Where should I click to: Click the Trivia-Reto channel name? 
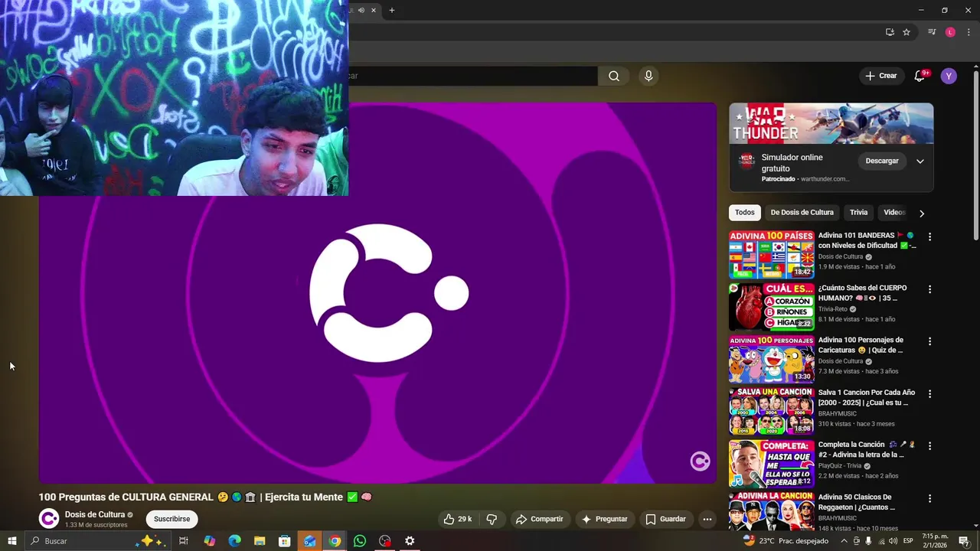click(832, 309)
